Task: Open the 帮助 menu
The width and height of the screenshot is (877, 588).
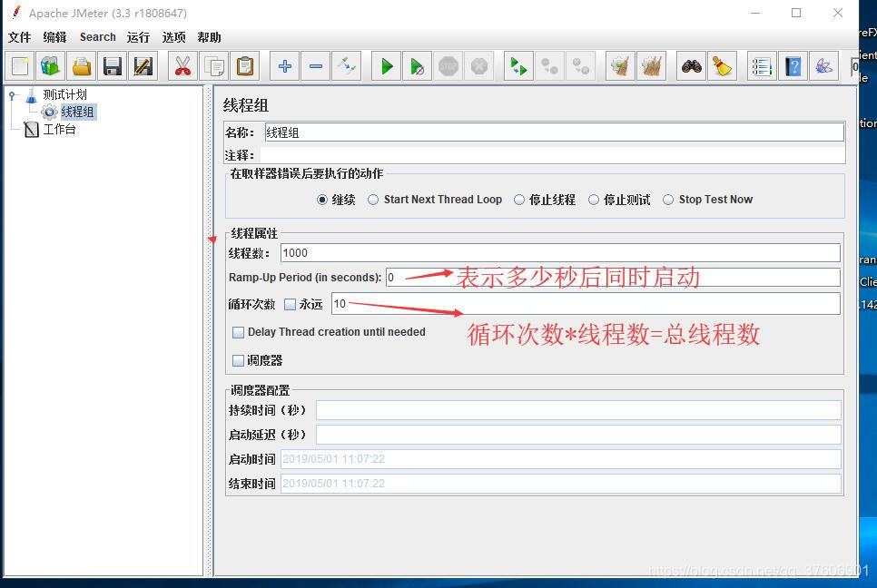Action: coord(209,37)
